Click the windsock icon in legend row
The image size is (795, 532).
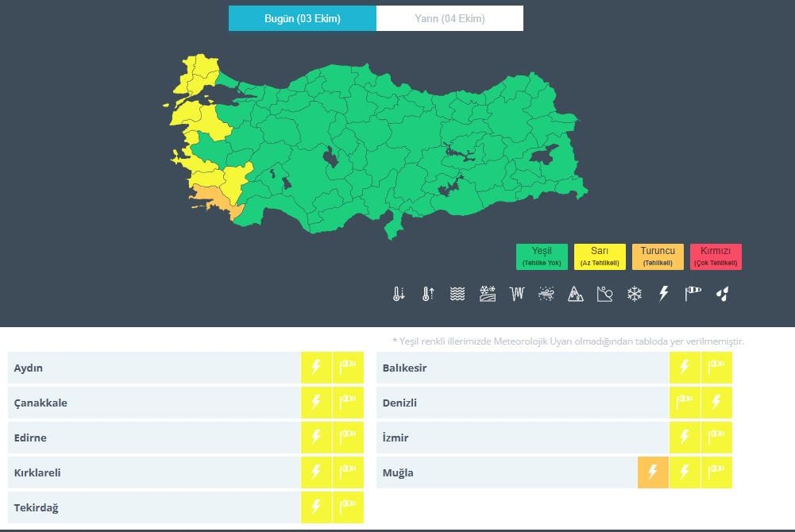(x=693, y=295)
